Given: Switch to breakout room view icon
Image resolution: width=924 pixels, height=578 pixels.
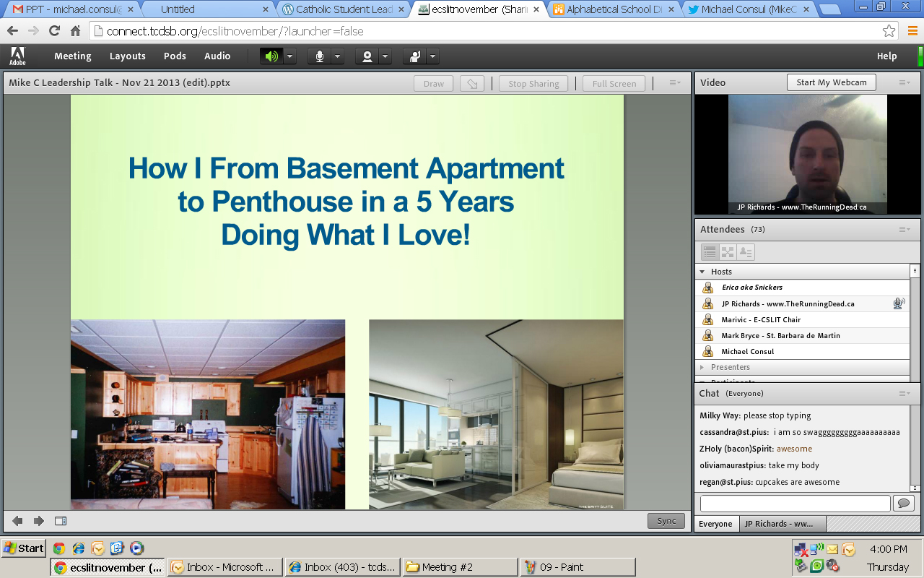Looking at the screenshot, I should click(x=728, y=252).
